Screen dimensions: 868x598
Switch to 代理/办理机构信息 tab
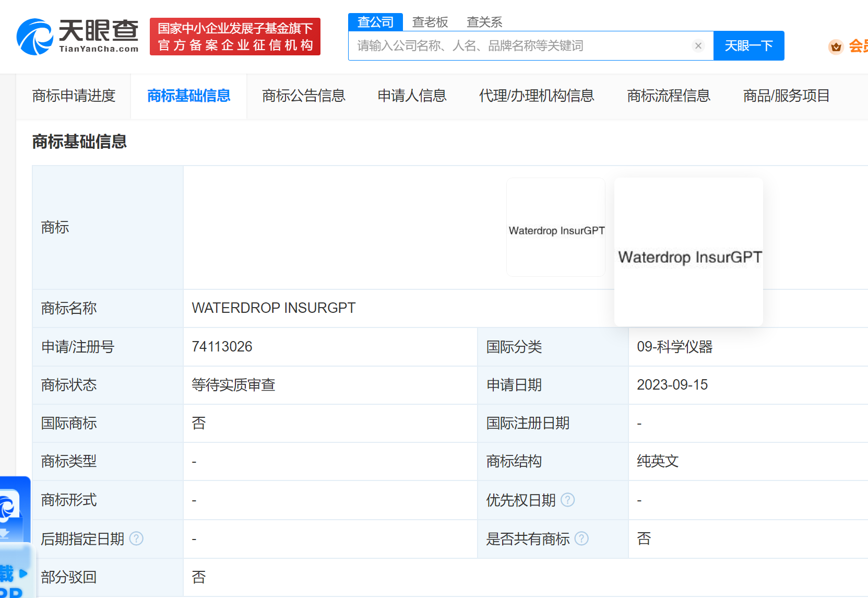537,96
